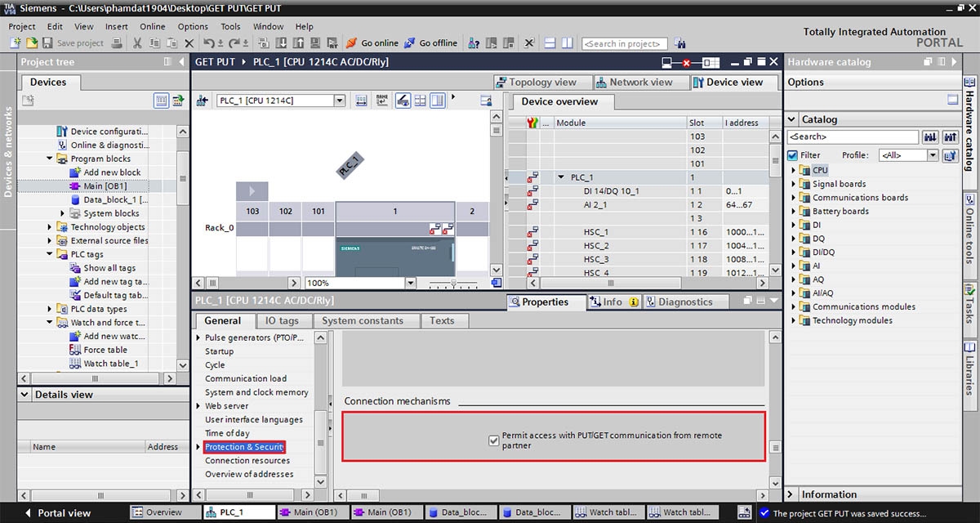Open the 100% zoom level dropdown
980x523 pixels.
click(411, 283)
